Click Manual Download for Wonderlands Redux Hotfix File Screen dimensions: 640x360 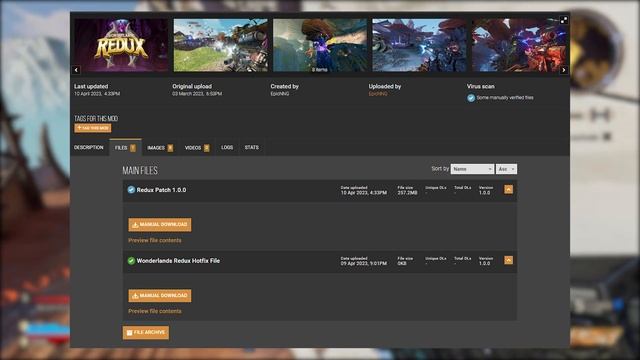160,296
